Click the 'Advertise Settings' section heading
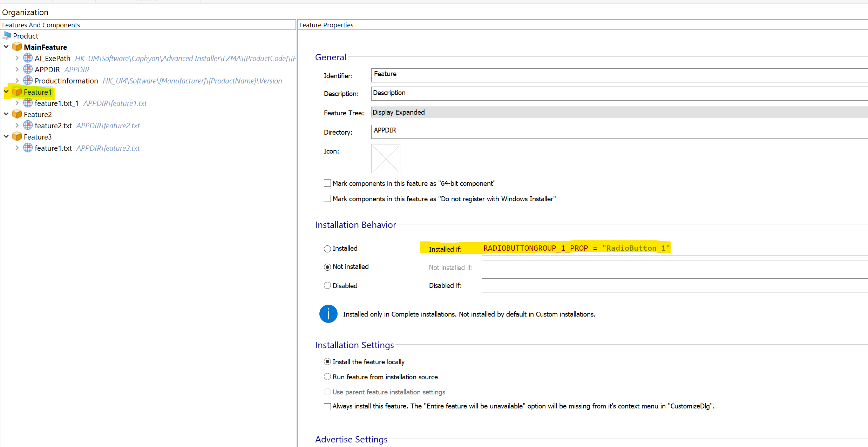Image resolution: width=868 pixels, height=447 pixels. (x=351, y=439)
